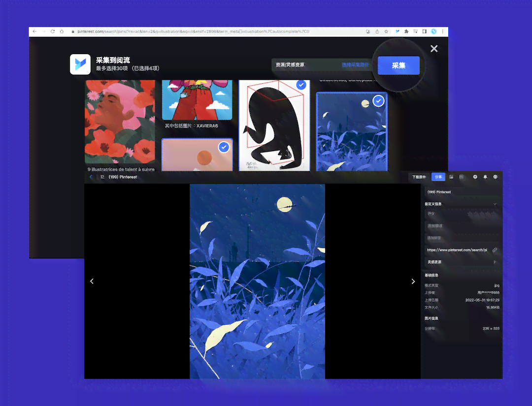This screenshot has height=406, width=532.
Task: Click the image view icon after 分享
Action: coord(451,177)
